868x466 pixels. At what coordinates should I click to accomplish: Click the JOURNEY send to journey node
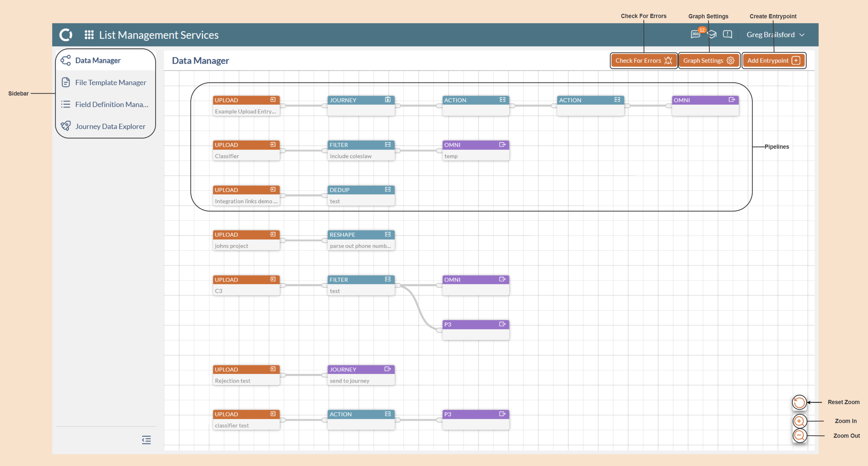(361, 375)
